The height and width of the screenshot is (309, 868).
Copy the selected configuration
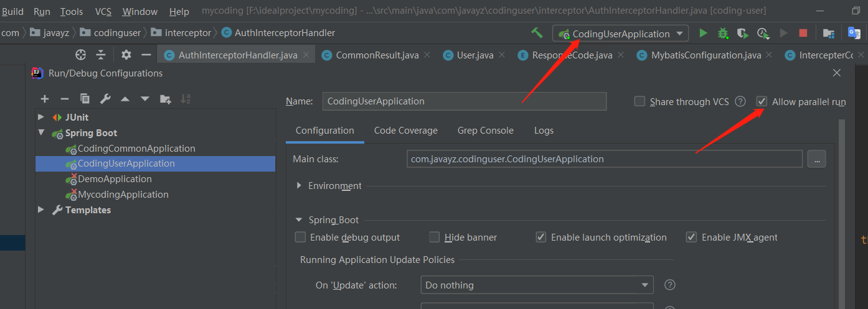click(85, 98)
